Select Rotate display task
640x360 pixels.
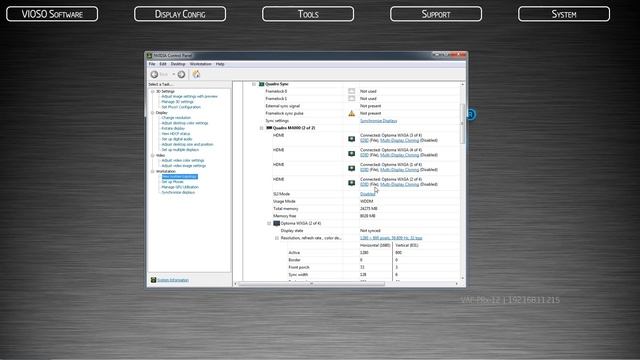[173, 128]
